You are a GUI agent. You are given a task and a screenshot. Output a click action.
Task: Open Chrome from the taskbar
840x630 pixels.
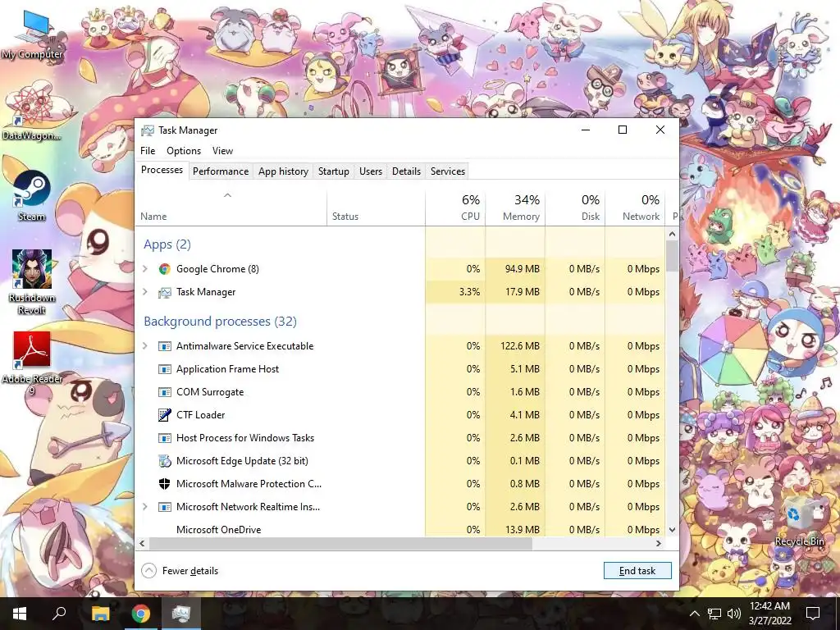(141, 614)
